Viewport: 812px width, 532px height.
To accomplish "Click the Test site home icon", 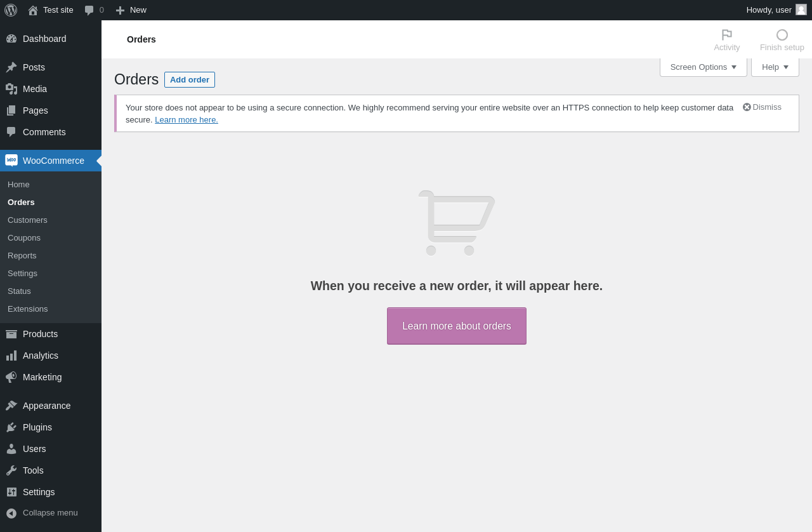I will 33,10.
